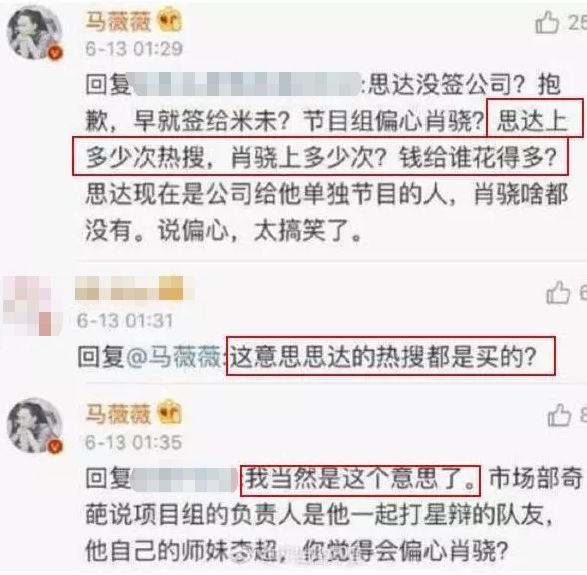587x575 pixels.
Task: Like the 01:35 comment by 马薇薇
Action: point(559,415)
